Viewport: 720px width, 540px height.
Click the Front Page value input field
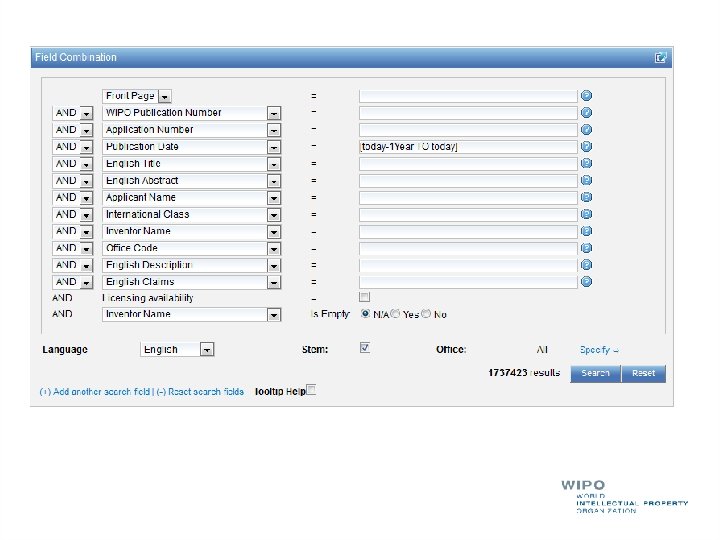pyautogui.click(x=468, y=96)
